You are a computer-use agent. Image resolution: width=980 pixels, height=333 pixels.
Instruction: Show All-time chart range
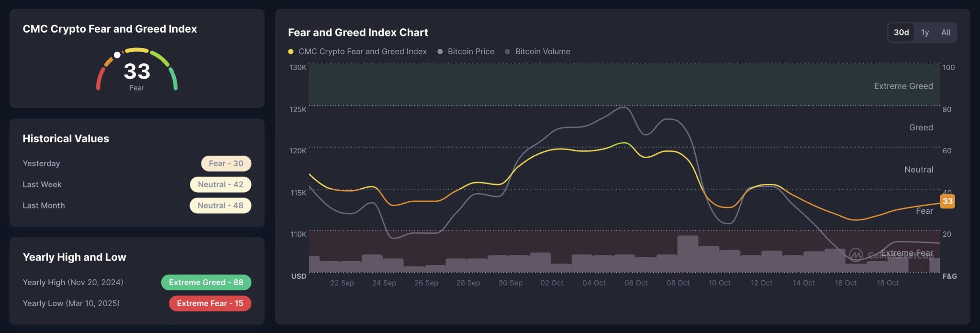click(946, 33)
